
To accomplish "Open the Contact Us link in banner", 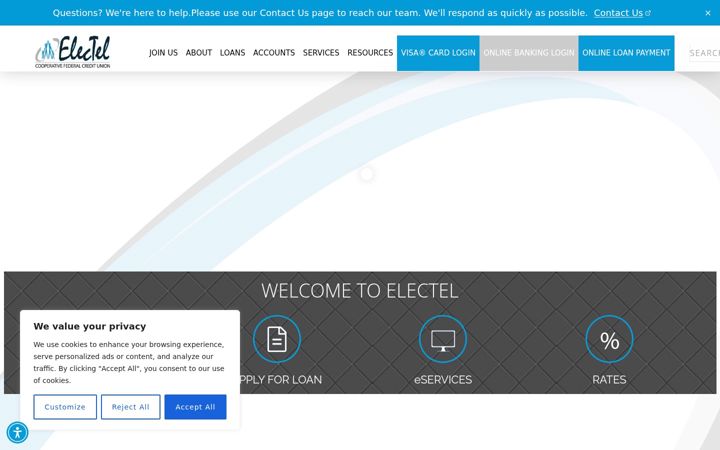I will click(x=622, y=13).
